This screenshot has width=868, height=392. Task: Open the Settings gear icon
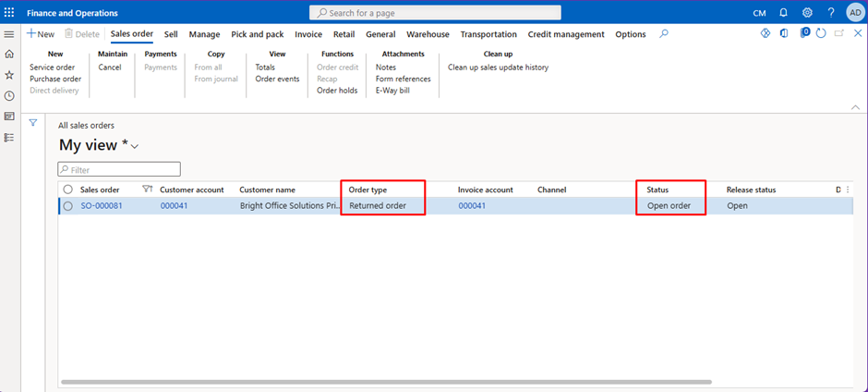[807, 13]
